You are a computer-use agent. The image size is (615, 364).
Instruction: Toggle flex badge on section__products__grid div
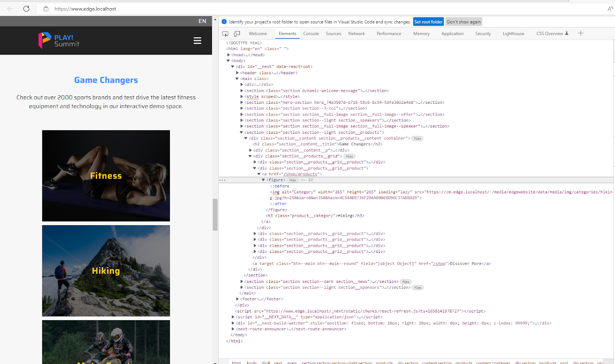tap(349, 156)
